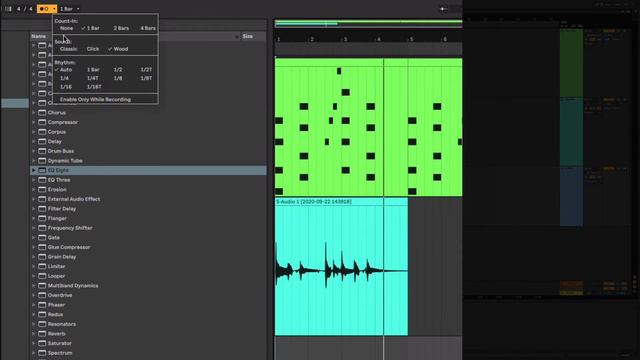640x360 pixels.
Task: Set Count-In to None
Action: pos(66,28)
